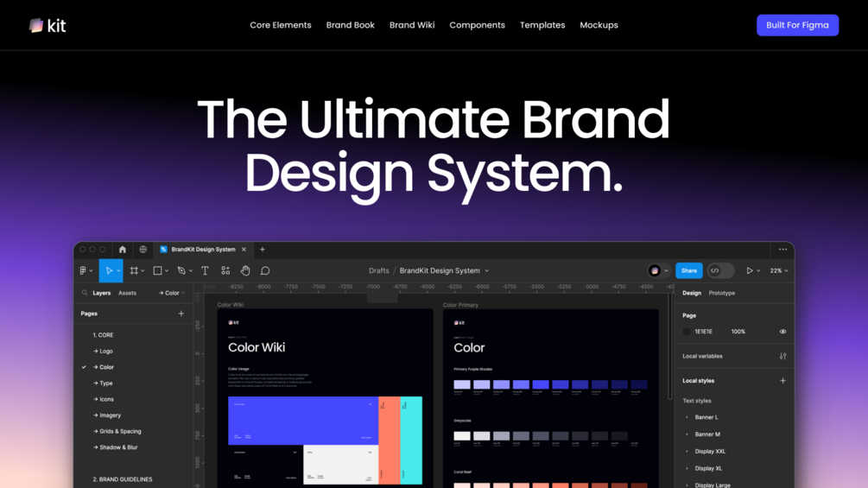
Task: Select the BrandKit Design System file tab
Action: (203, 250)
